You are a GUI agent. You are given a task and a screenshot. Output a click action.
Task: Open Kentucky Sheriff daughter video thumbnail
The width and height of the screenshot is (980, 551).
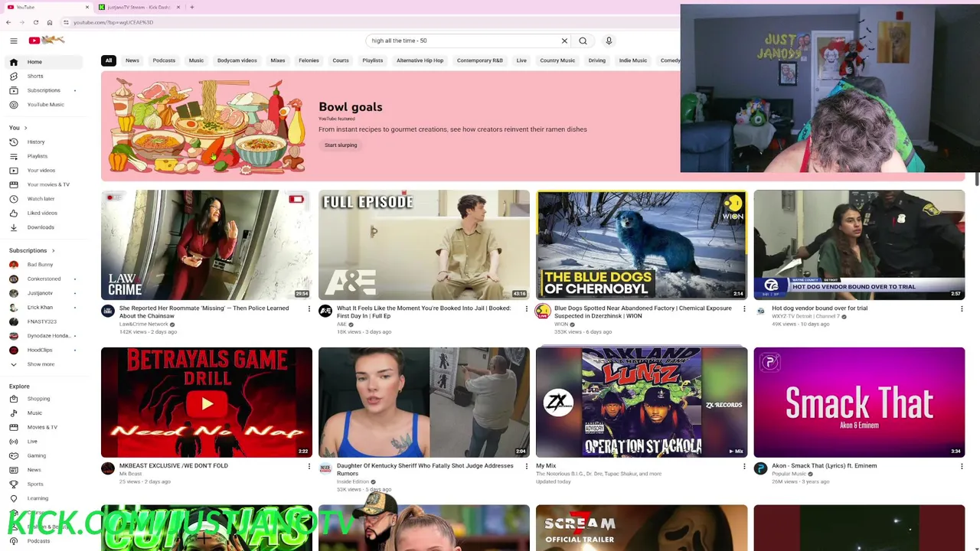424,403
